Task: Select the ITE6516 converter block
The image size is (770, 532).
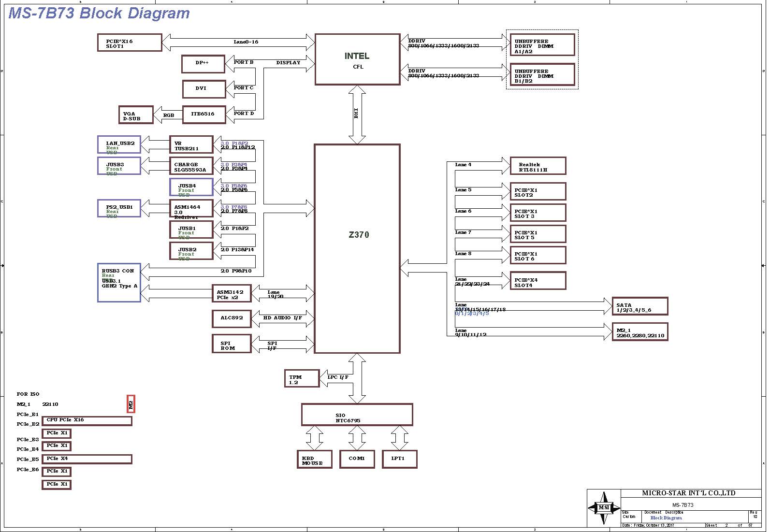Action: [x=204, y=115]
